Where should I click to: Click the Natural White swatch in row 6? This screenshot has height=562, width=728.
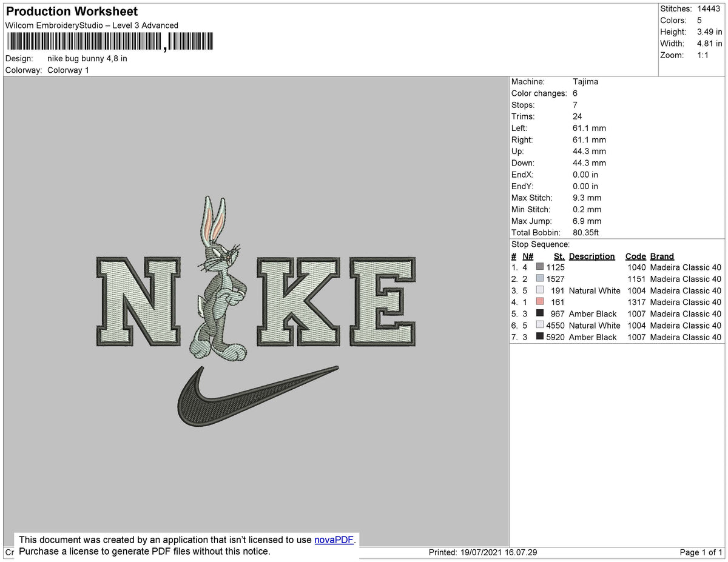tap(539, 325)
